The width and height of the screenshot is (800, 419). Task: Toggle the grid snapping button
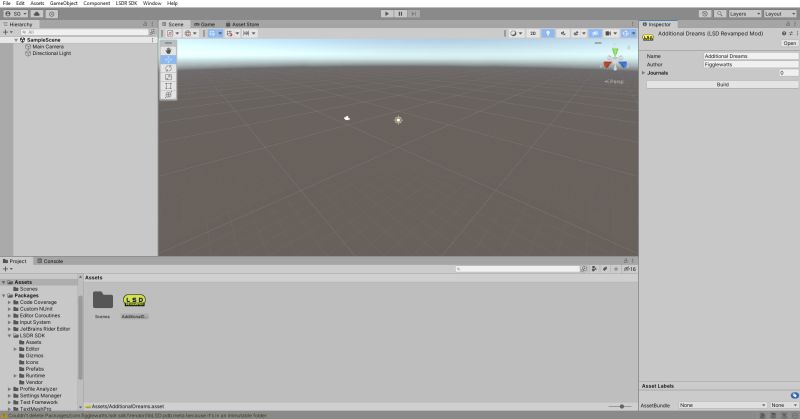point(230,33)
